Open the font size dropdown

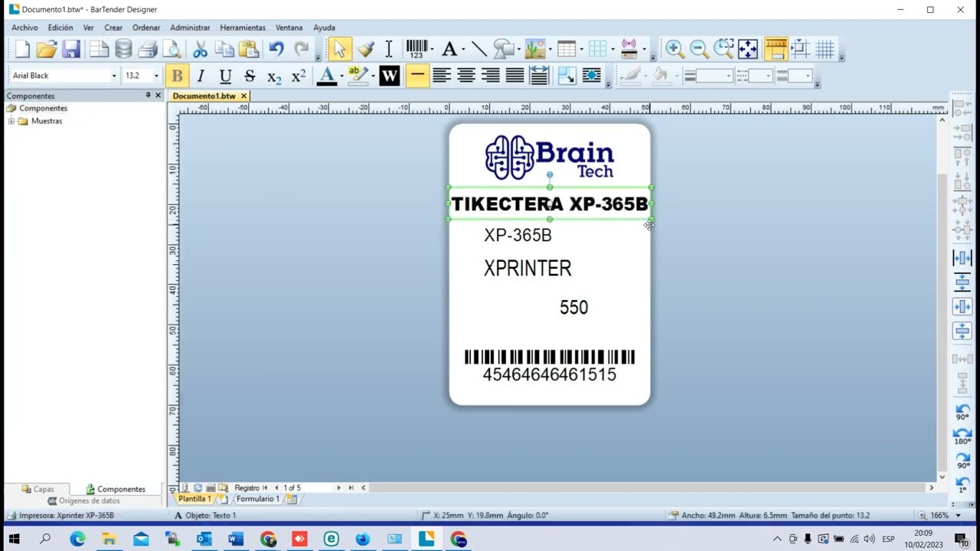(x=156, y=76)
